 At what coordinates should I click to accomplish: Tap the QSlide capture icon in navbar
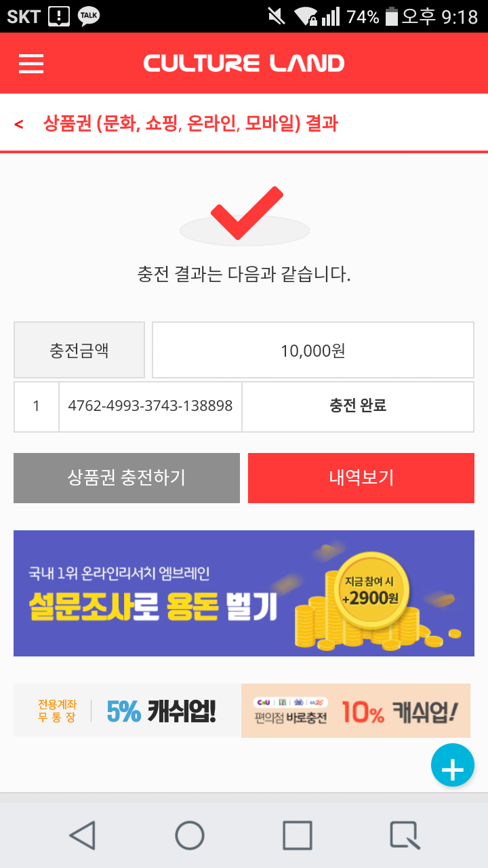point(404,835)
